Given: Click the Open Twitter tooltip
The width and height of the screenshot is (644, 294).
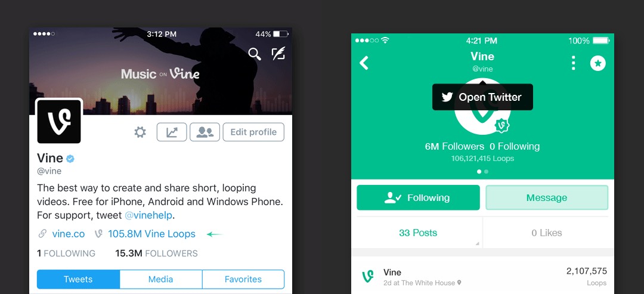Looking at the screenshot, I should (482, 97).
